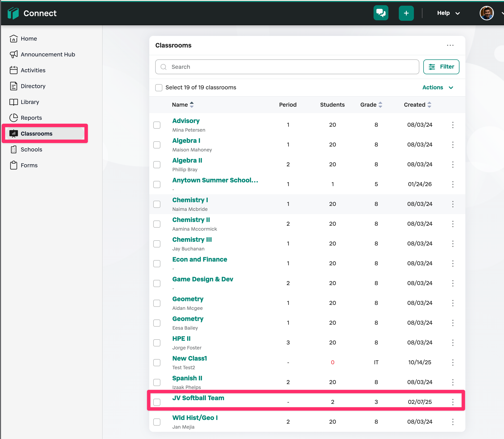
Task: Open row menu for Wld Hist/Geo I
Action: (453, 422)
